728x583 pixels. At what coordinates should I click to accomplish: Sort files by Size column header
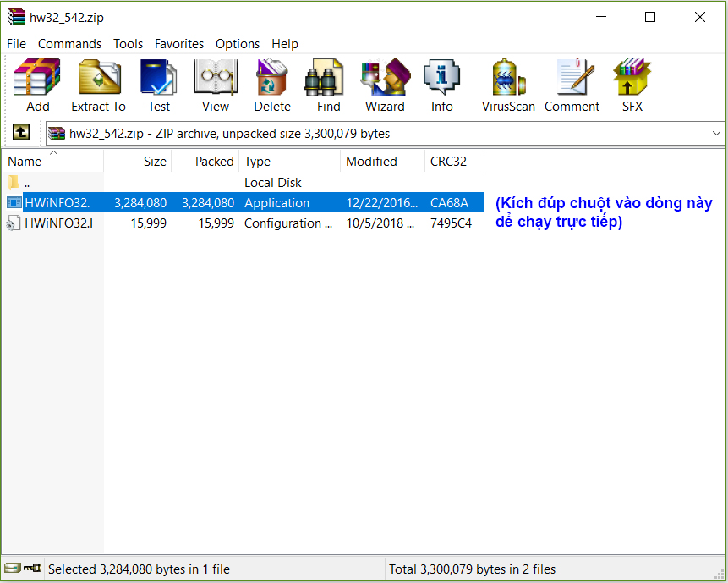pos(138,162)
